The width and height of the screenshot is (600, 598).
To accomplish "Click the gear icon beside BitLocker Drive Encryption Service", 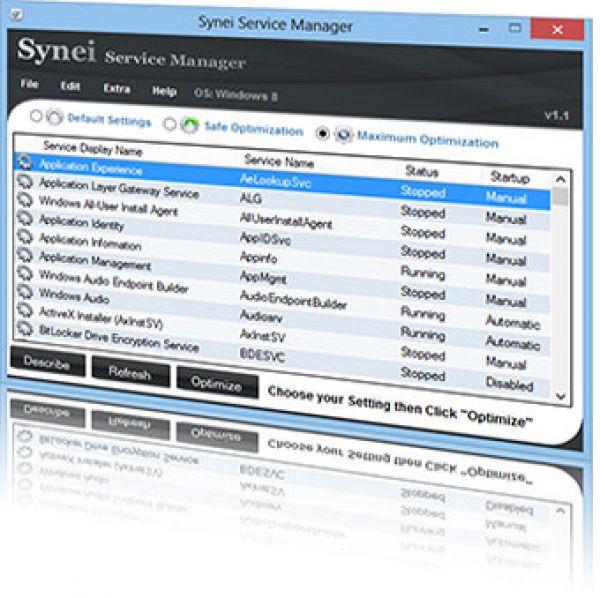I will pos(25,328).
